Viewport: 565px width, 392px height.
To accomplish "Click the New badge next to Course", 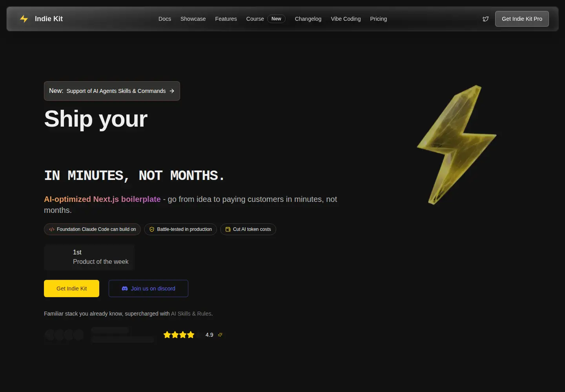I will (x=276, y=19).
